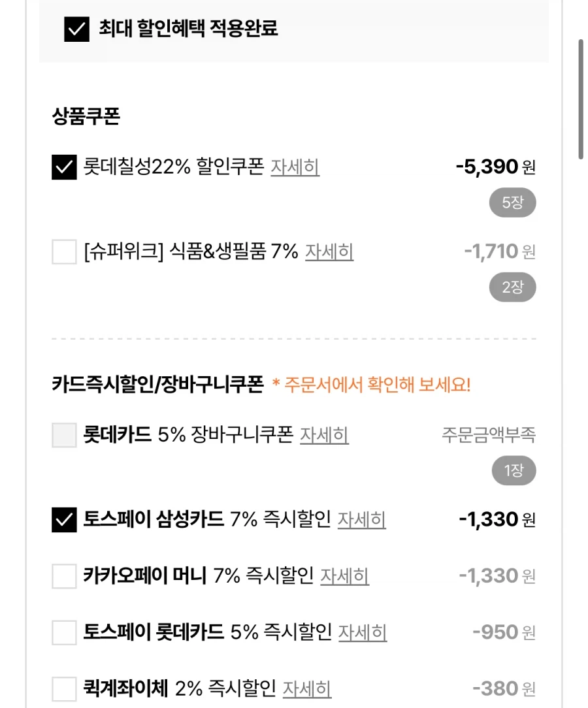This screenshot has width=588, height=708.
Task: Tick the disabled 롯데카드 5% 장바구니쿠폰 checkbox
Action: tap(64, 435)
